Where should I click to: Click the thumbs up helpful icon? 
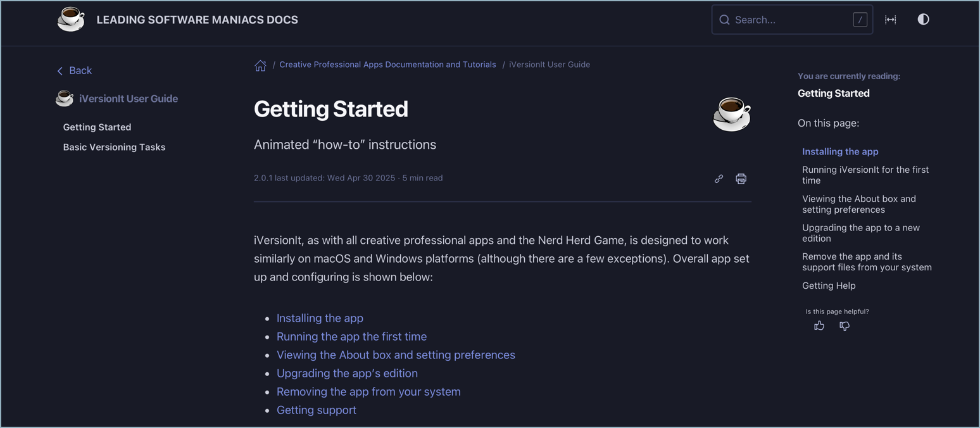[x=819, y=326]
